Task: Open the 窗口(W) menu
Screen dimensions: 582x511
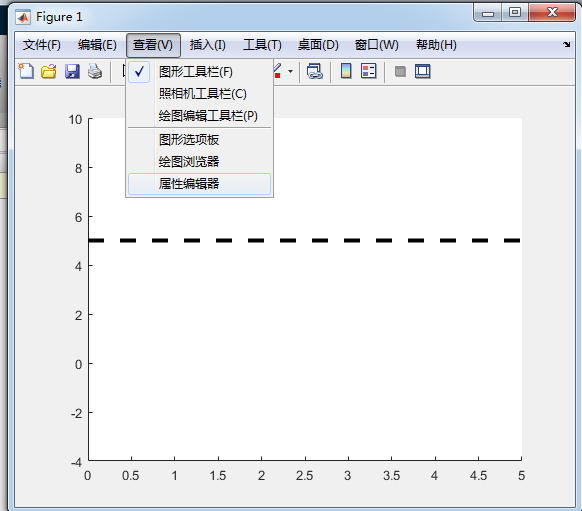Action: (x=377, y=45)
